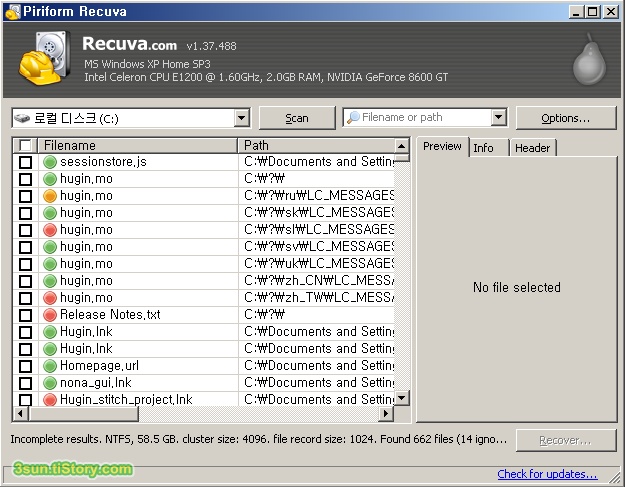The image size is (625, 487).
Task: Click the red status dot beside Hugin_stitch_project.lnk
Action: [50, 399]
